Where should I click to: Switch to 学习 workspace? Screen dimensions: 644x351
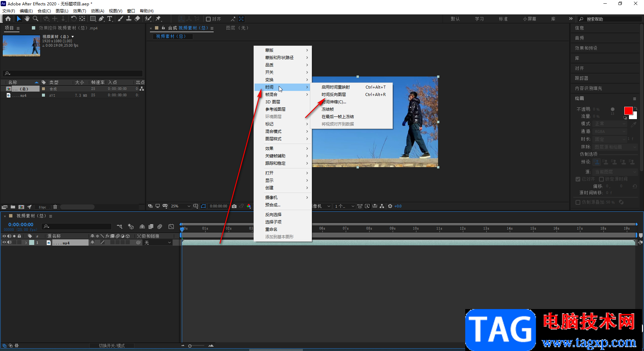479,19
